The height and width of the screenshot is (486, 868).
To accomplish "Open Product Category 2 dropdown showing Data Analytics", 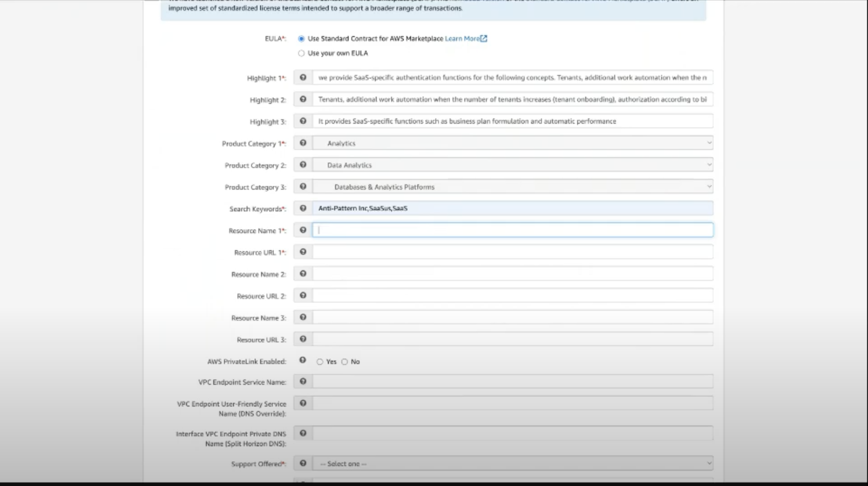I will click(x=513, y=165).
